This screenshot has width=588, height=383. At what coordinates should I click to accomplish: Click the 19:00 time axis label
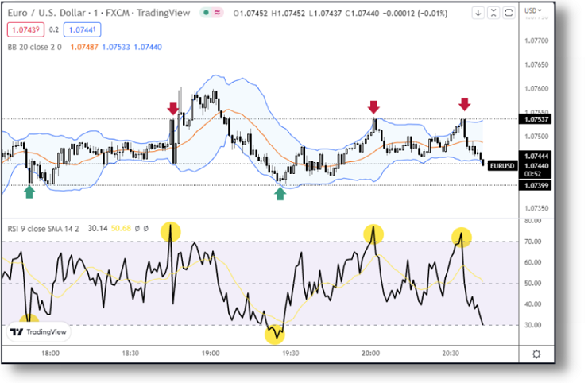(x=211, y=354)
